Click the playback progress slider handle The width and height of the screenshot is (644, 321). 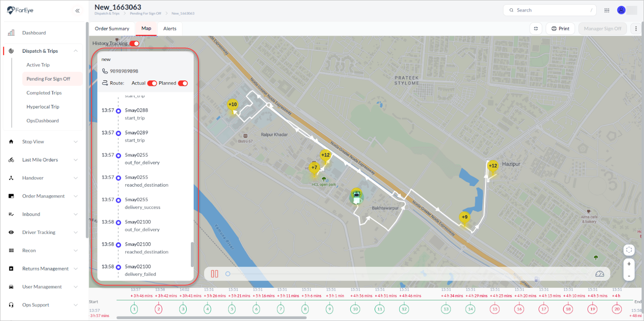pyautogui.click(x=228, y=274)
